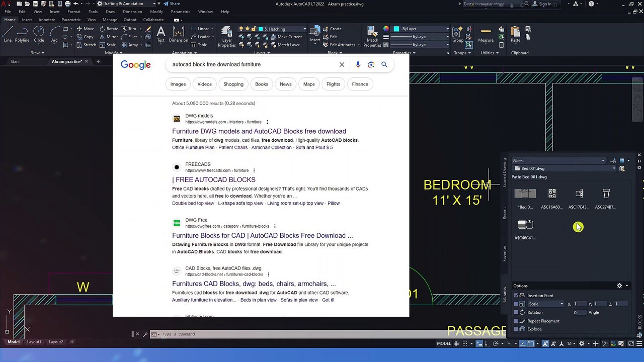Open Furniture DWG models and AutoCAD Blocks link

click(259, 131)
